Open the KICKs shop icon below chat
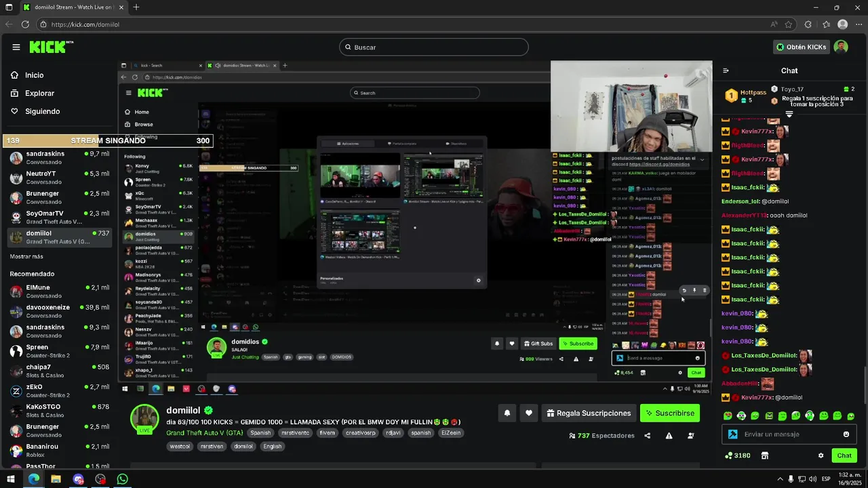 point(765,455)
